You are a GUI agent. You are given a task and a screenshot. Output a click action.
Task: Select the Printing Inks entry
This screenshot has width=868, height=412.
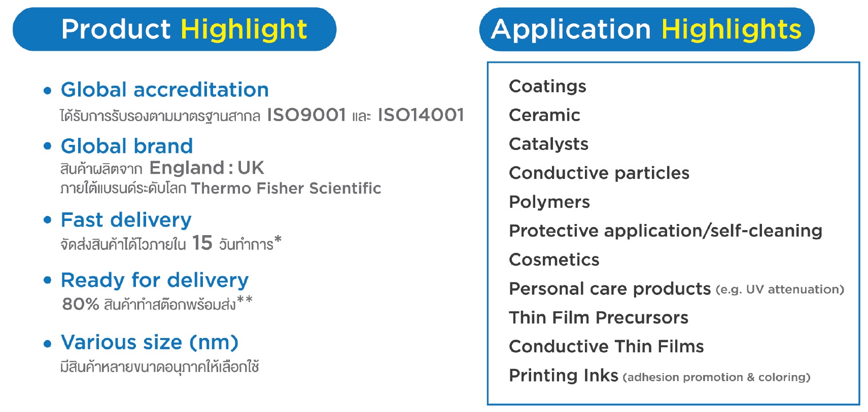pos(564,376)
